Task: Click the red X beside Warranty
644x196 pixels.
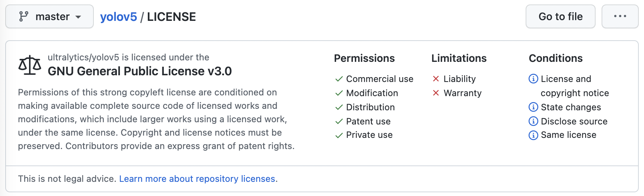Action: 436,93
